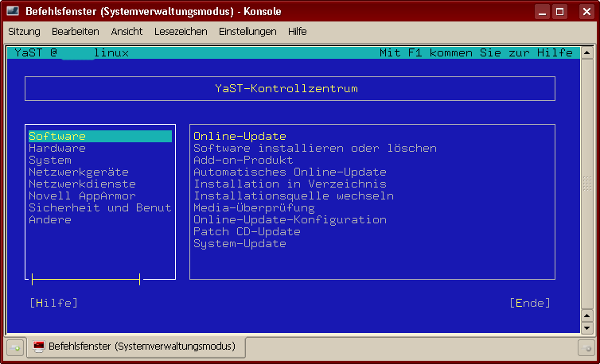The height and width of the screenshot is (364, 600).
Task: Open the Ansicht menu
Action: [x=127, y=31]
